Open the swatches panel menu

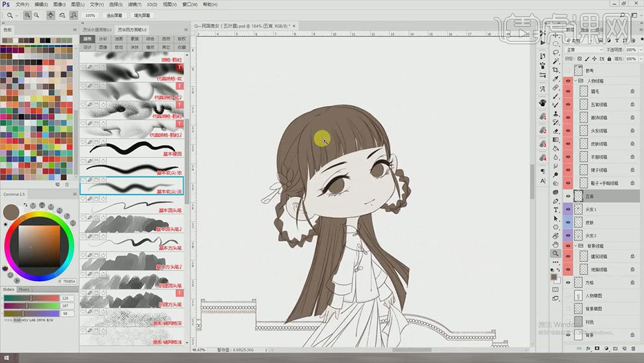[75, 29]
